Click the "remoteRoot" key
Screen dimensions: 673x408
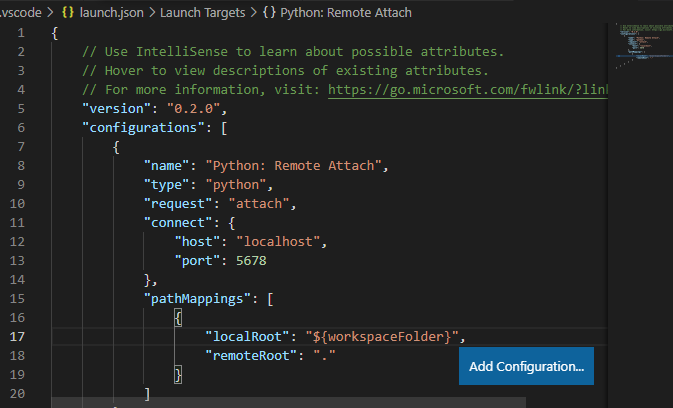[251, 355]
